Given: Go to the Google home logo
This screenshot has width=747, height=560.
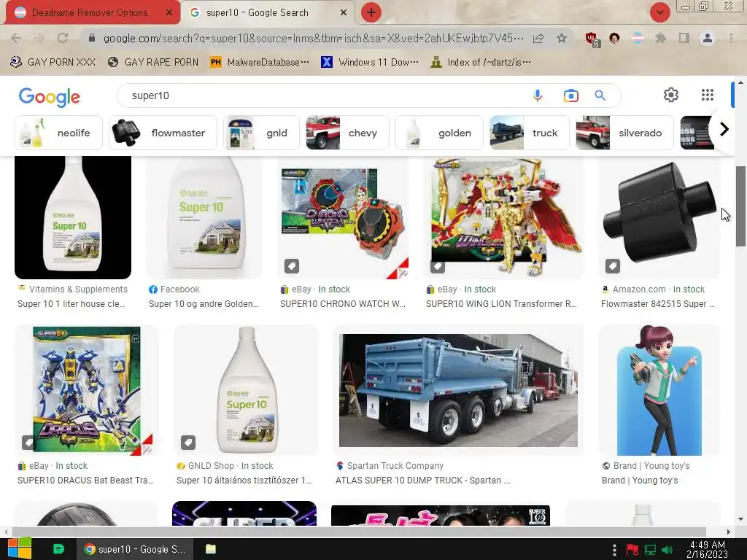Looking at the screenshot, I should (50, 97).
